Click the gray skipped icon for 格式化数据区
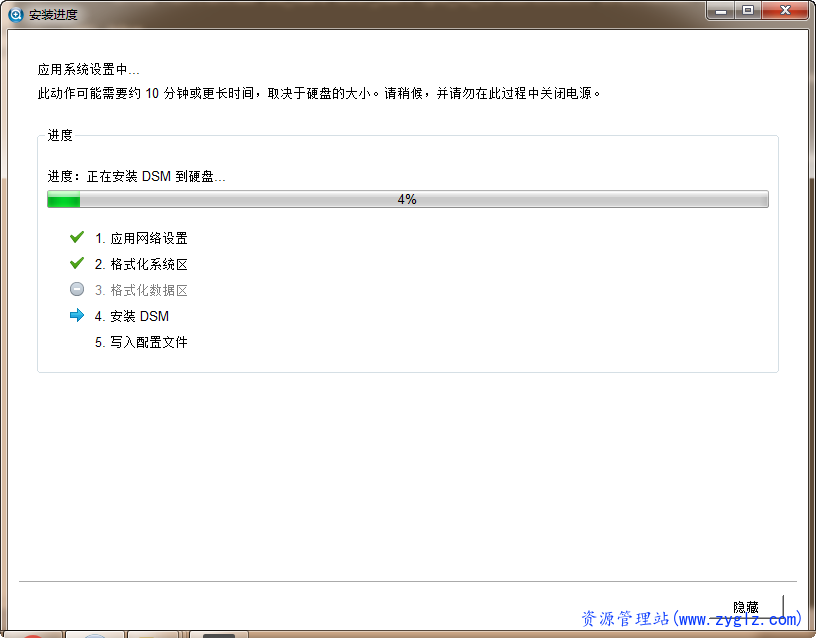Screen dimensions: 816x638 [x=77, y=289]
